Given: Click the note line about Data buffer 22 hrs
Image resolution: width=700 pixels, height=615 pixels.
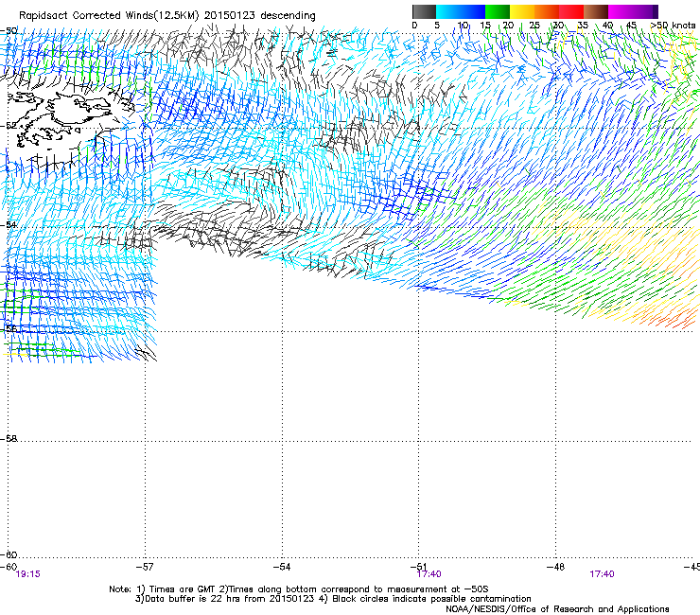Looking at the screenshot, I should 333,599.
